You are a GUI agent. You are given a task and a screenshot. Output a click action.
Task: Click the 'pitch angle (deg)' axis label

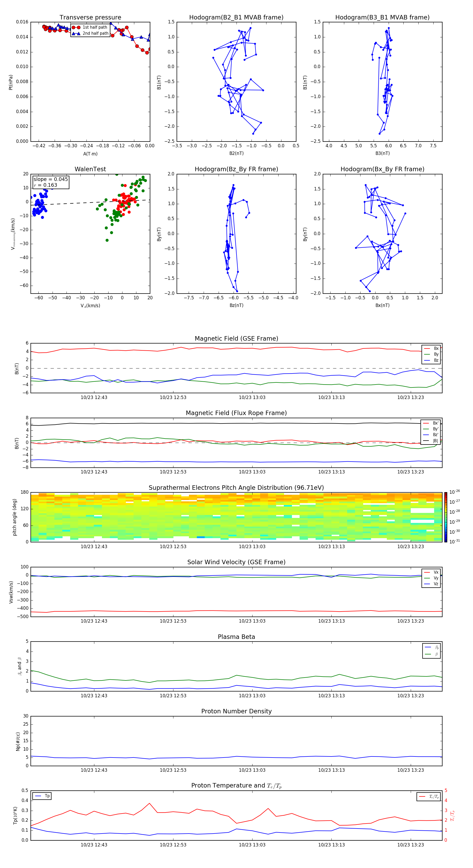14,517
